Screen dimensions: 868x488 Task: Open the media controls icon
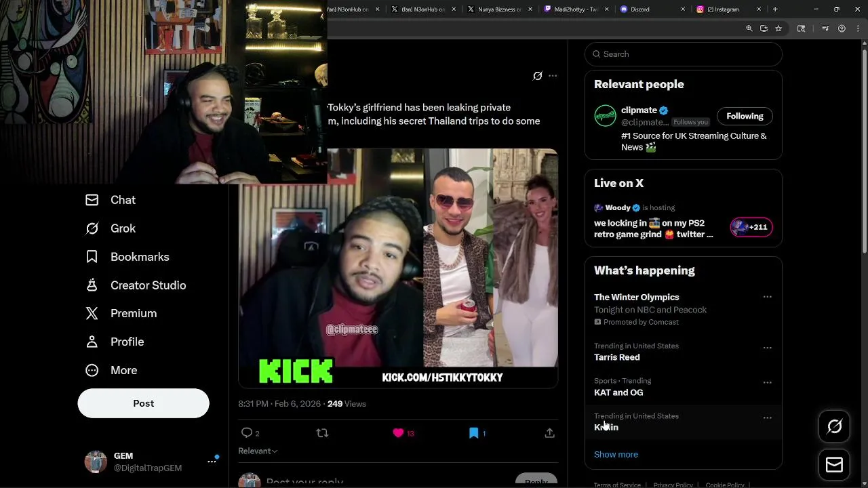pos(825,28)
